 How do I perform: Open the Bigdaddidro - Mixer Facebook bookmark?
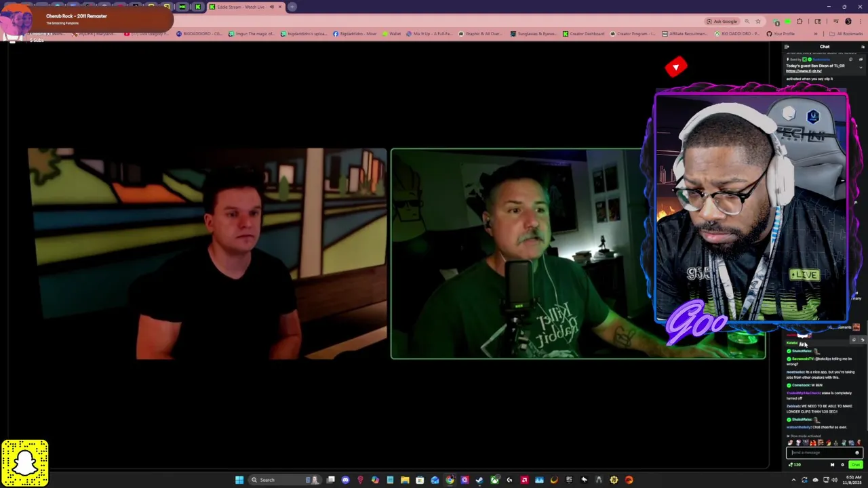tap(355, 34)
